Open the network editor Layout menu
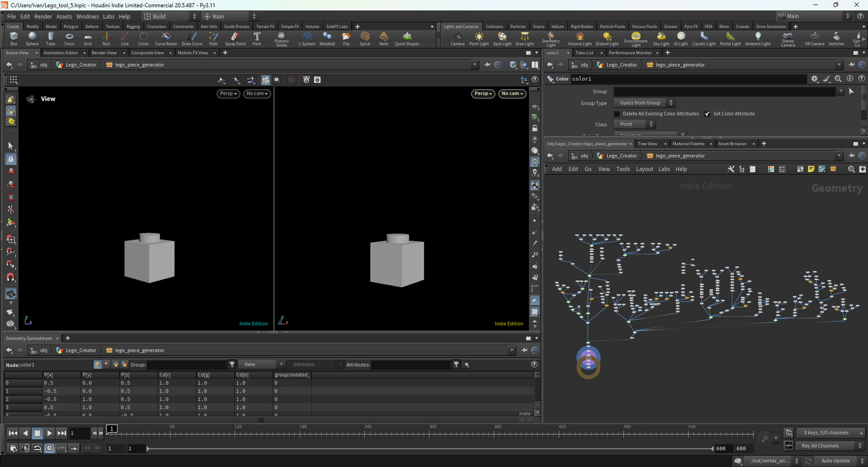 coord(644,169)
